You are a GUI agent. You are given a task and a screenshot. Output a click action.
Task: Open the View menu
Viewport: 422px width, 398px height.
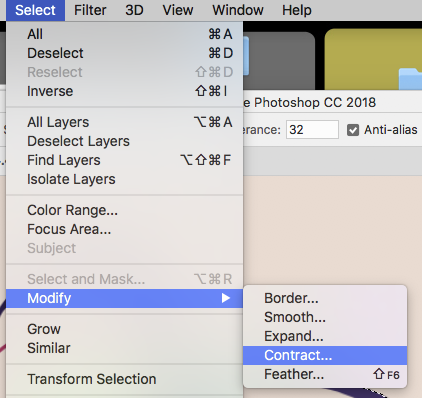pos(178,10)
